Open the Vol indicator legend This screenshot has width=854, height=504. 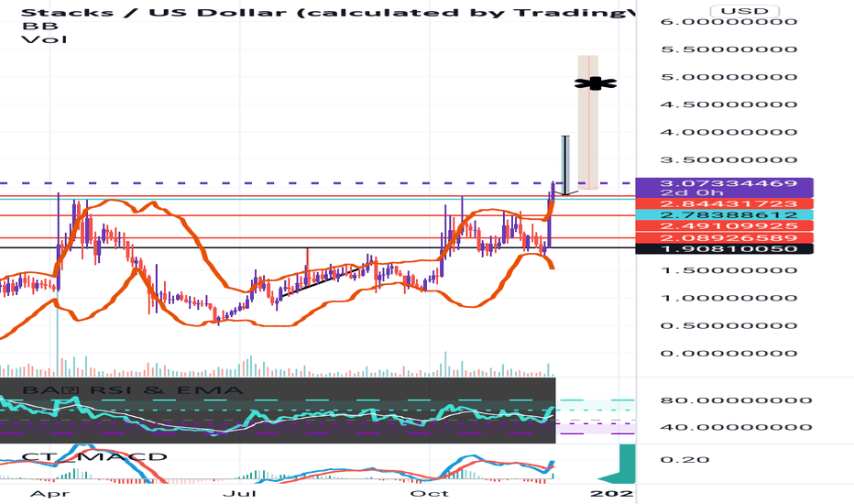pyautogui.click(x=45, y=39)
